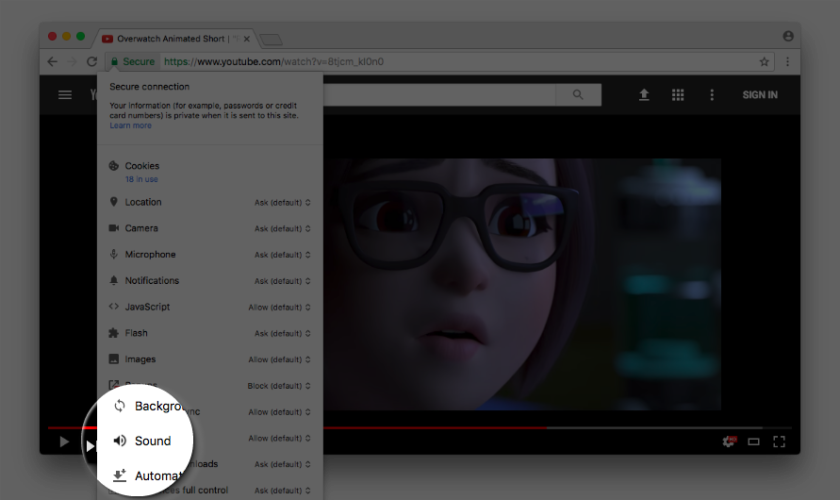Click the red video progress bar
This screenshot has height=500, width=840.
pyautogui.click(x=300, y=427)
